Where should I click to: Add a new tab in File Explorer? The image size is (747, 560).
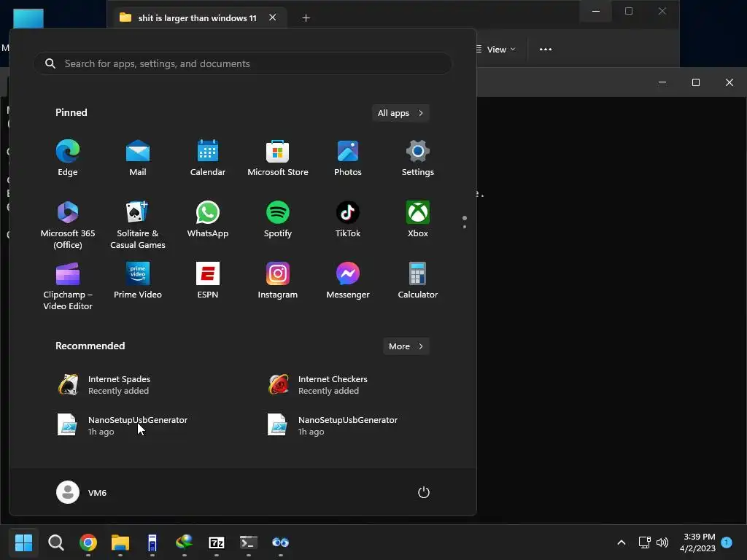point(306,17)
